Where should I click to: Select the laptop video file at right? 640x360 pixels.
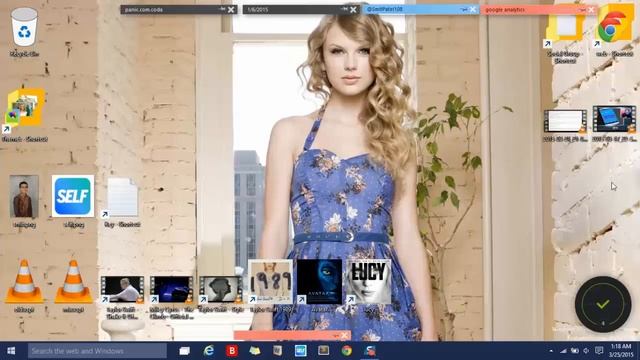(614, 119)
